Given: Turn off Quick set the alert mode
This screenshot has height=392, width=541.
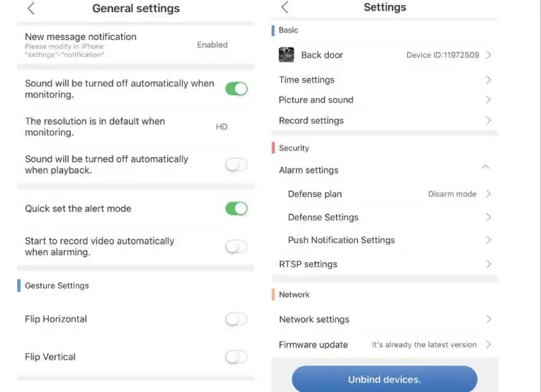Looking at the screenshot, I should (x=236, y=209).
